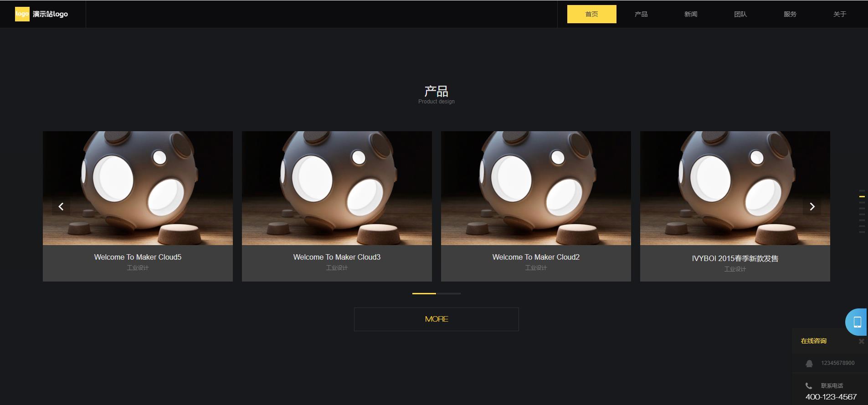Click the MORE button below products
Screen dimensions: 868x405
pos(437,319)
